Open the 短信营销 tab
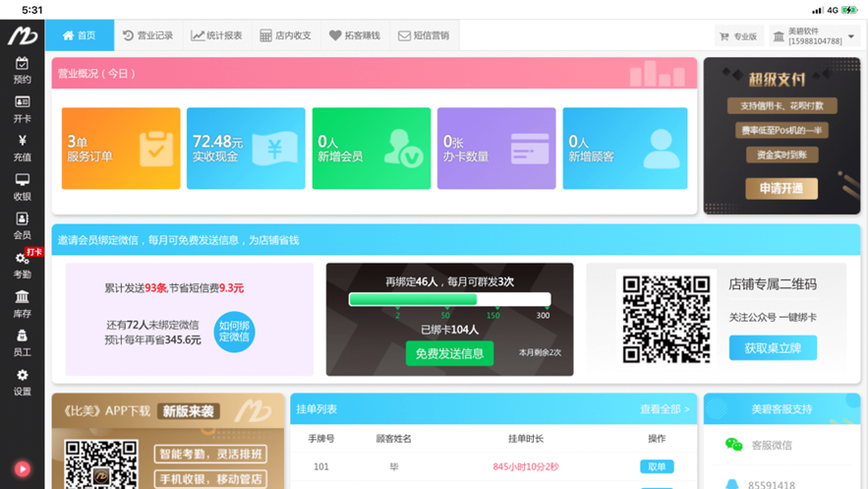The height and width of the screenshot is (489, 868). tap(424, 35)
